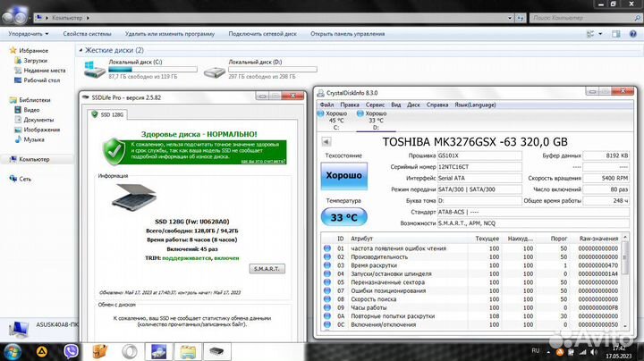Click status circle for attribute 05
The height and width of the screenshot is (361, 644).
[327, 282]
